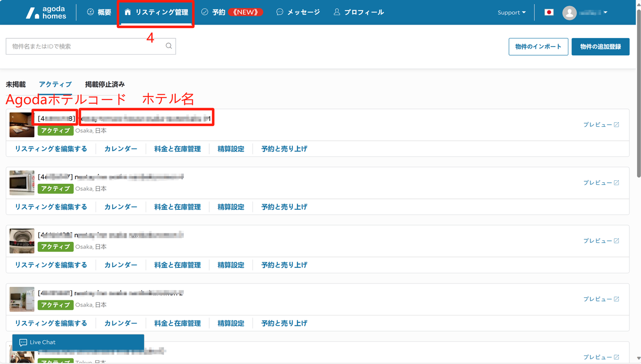Open プレビュー for the first listing
The image size is (641, 364).
[x=601, y=125]
